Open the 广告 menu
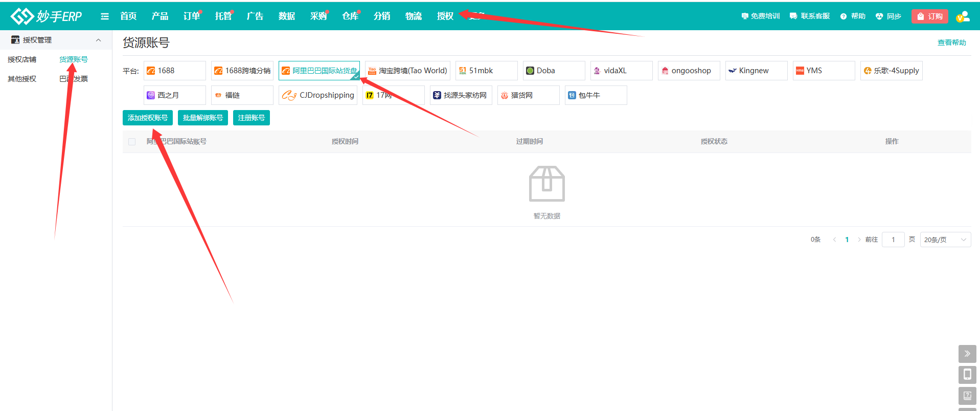 coord(255,16)
